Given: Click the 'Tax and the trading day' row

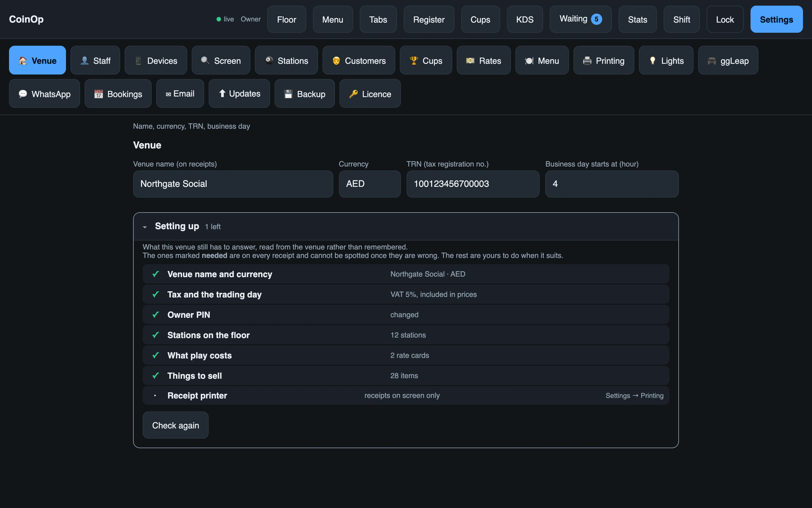Looking at the screenshot, I should coord(406,294).
